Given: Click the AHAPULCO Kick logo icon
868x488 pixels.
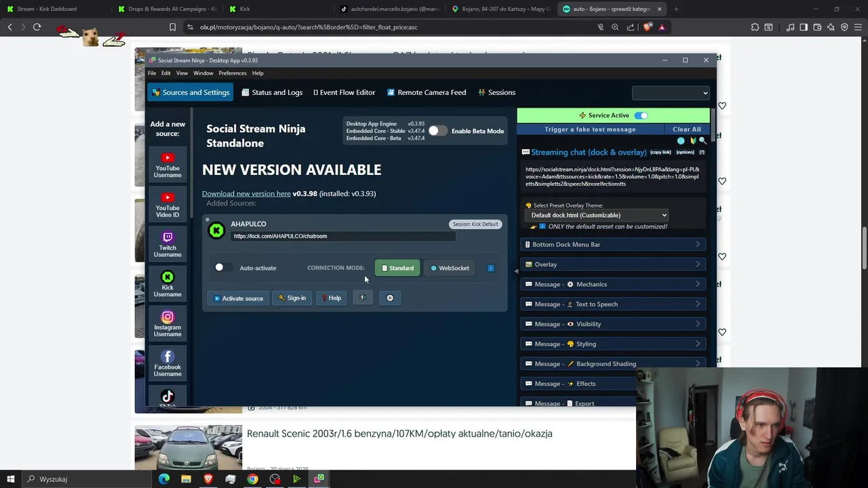Looking at the screenshot, I should (x=216, y=230).
